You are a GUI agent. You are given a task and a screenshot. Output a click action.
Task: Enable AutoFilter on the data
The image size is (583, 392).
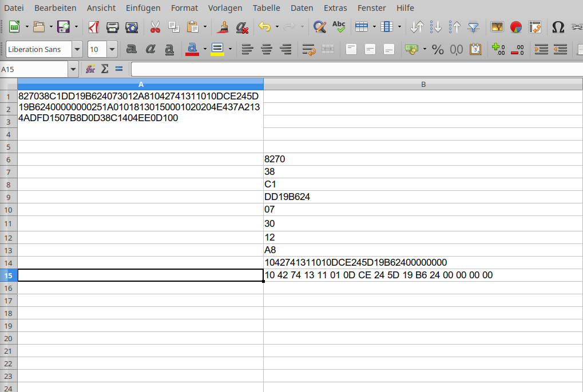click(x=473, y=27)
